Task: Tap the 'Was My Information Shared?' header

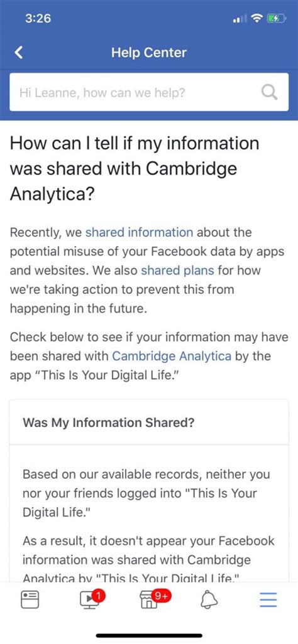Action: pos(109,422)
